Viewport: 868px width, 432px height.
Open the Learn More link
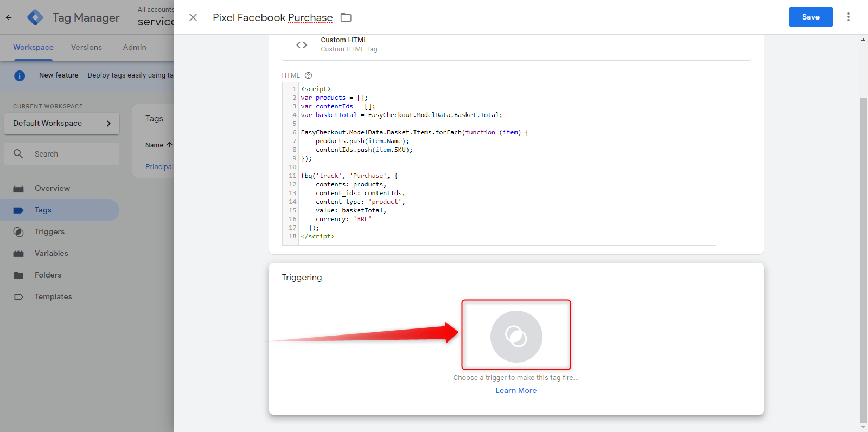516,390
